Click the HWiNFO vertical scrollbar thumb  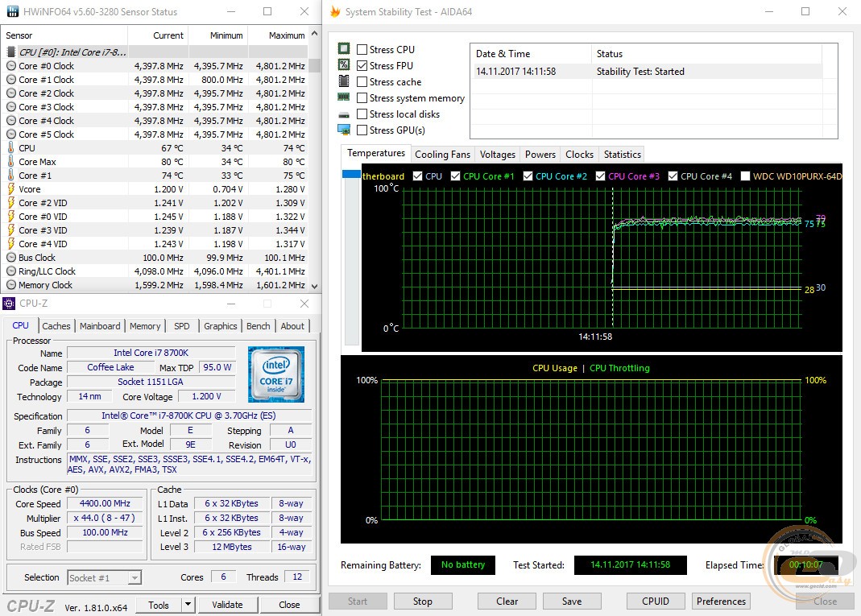coord(315,65)
